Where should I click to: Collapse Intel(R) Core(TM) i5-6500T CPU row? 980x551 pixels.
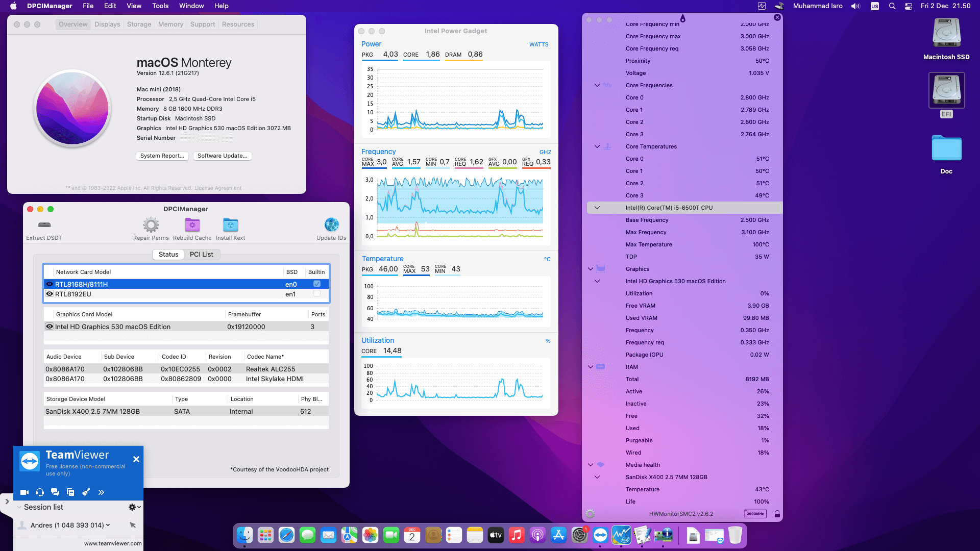(x=597, y=208)
